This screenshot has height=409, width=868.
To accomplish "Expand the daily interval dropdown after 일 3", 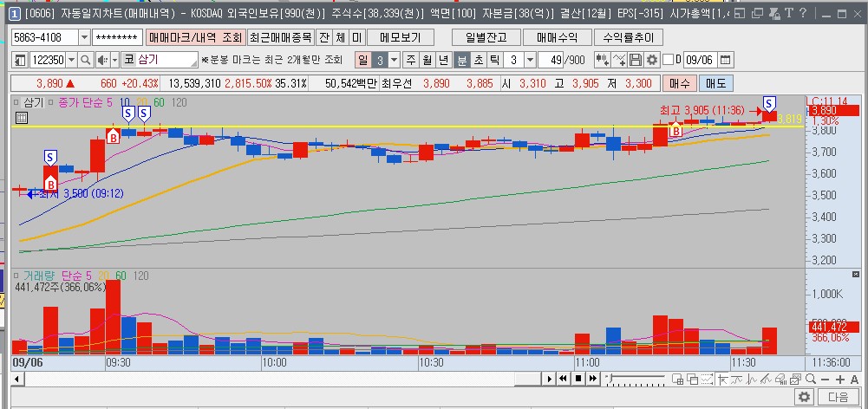I will tap(395, 60).
